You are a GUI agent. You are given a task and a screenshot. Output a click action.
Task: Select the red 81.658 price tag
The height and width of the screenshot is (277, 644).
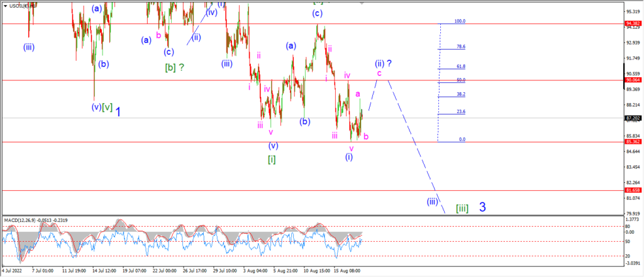tap(633, 190)
